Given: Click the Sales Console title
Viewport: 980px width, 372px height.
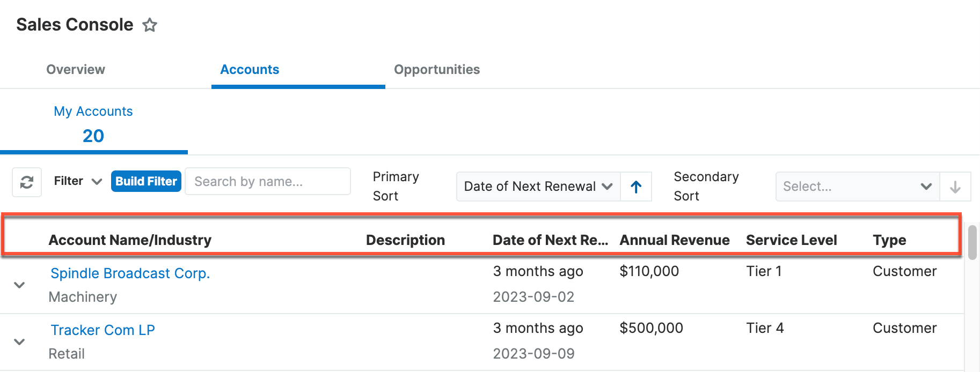Looking at the screenshot, I should tap(75, 25).
